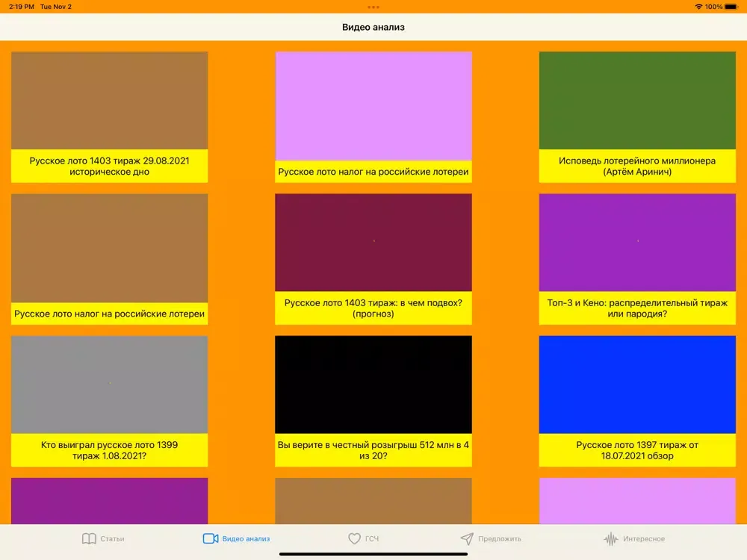Tap title 'Русское лото 1403 тираж 29.08.2021 историческое дно'
This screenshot has width=747, height=560.
click(110, 167)
